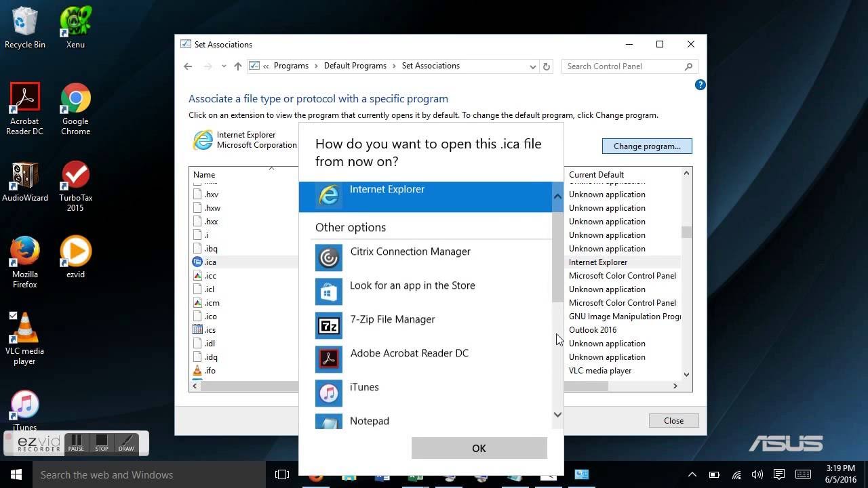Click the app chooser scrollbar up arrow
Viewport: 868px width, 488px height.
tap(557, 197)
